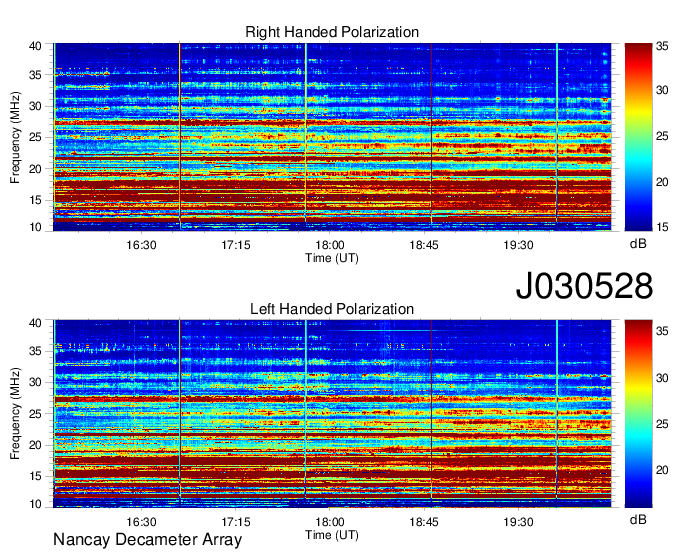Click the Left Handed plot's dB color bar
680x552 pixels.
coord(638,414)
